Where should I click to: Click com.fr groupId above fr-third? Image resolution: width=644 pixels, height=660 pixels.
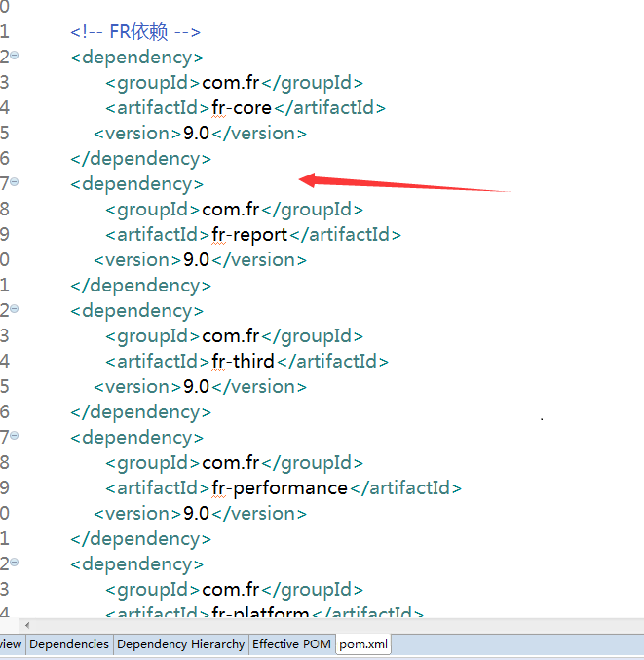pyautogui.click(x=231, y=336)
